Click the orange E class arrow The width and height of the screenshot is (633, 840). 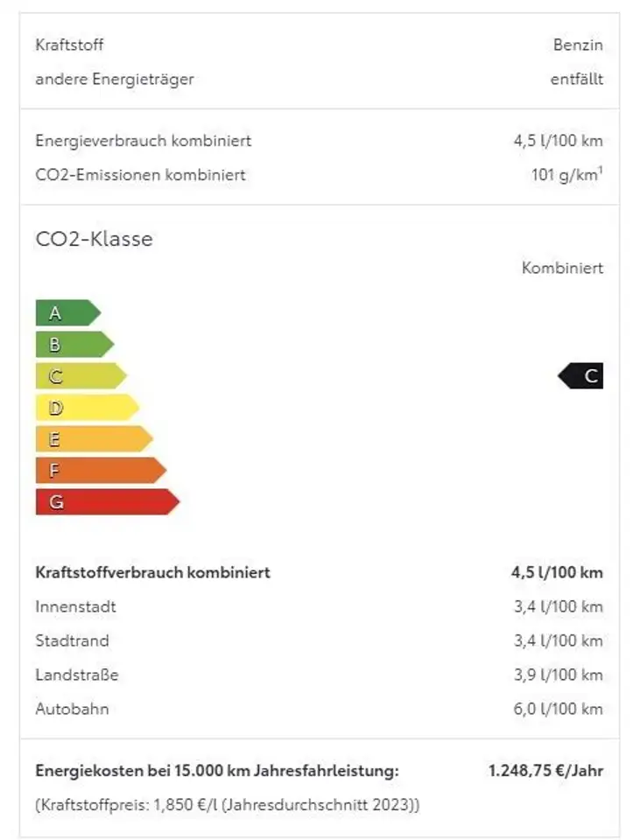point(93,439)
